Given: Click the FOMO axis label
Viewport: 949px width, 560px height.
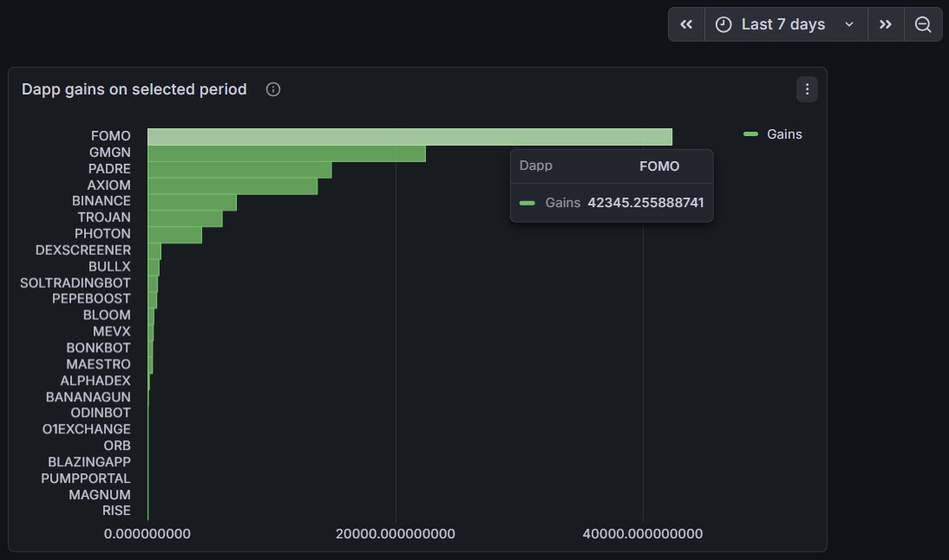Looking at the screenshot, I should tap(111, 136).
